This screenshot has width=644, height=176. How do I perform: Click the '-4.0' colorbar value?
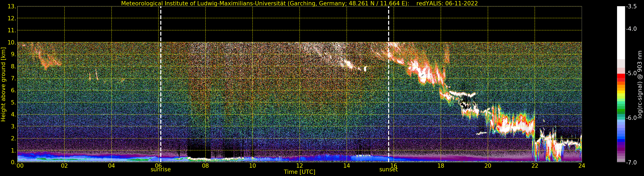point(631,29)
